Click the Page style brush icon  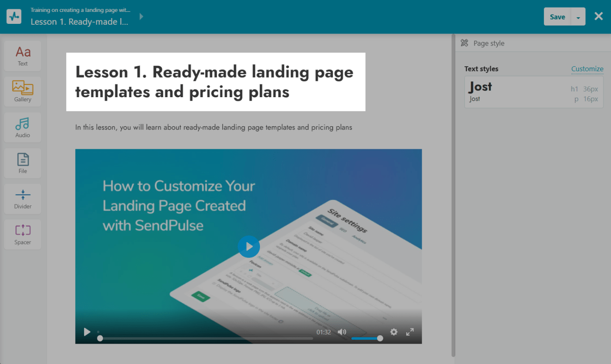pyautogui.click(x=464, y=43)
